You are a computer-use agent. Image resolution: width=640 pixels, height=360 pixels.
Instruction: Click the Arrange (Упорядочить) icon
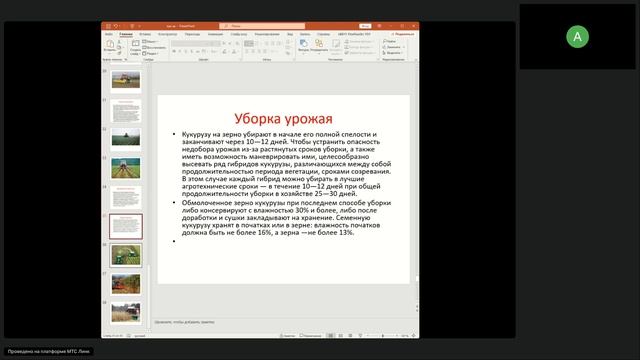(319, 43)
